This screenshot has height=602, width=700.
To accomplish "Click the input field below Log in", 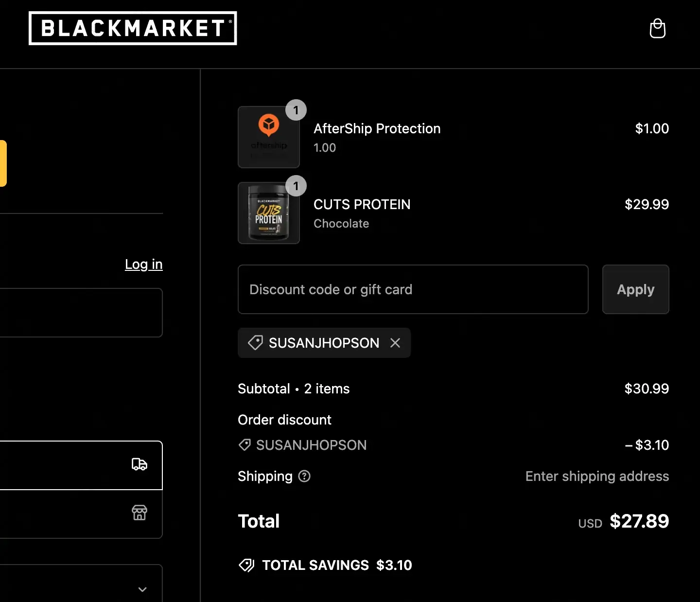I will point(81,313).
